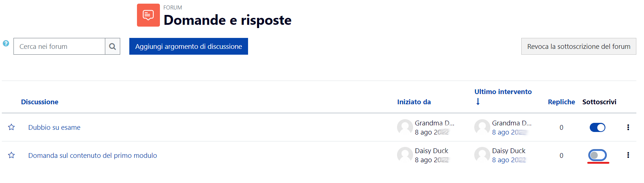
Task: Click Daisy Duck avatar under Ultimo intervento
Action: (482, 155)
